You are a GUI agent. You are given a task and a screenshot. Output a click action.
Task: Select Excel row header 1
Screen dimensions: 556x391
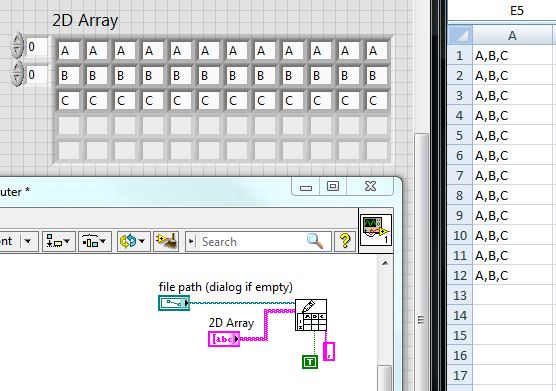(460, 56)
